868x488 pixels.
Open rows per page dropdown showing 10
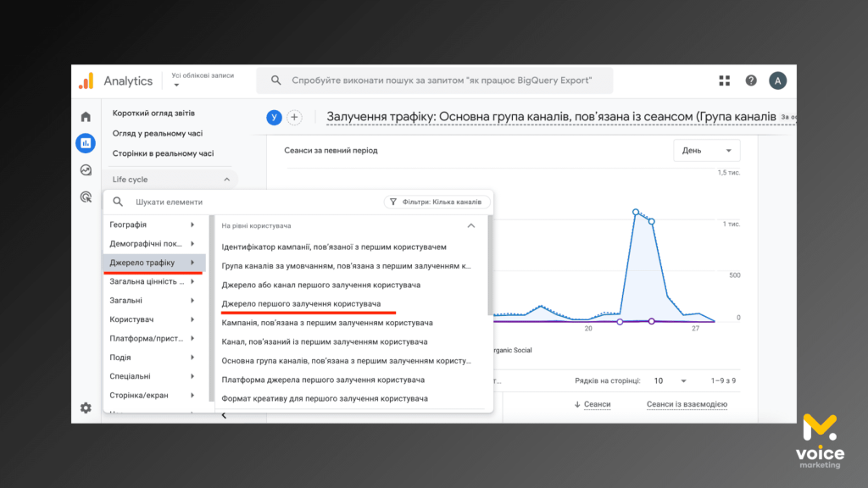point(670,381)
